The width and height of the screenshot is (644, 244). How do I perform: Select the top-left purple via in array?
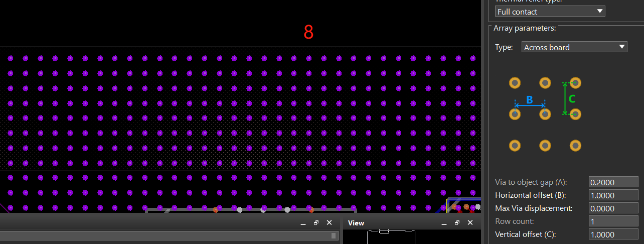[11, 59]
